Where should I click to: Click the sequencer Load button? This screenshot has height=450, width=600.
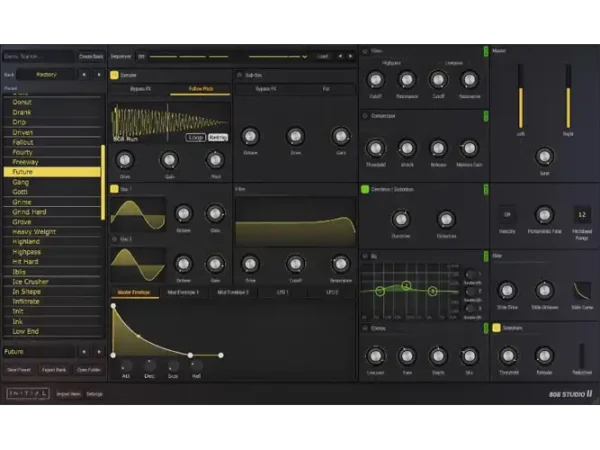(323, 57)
